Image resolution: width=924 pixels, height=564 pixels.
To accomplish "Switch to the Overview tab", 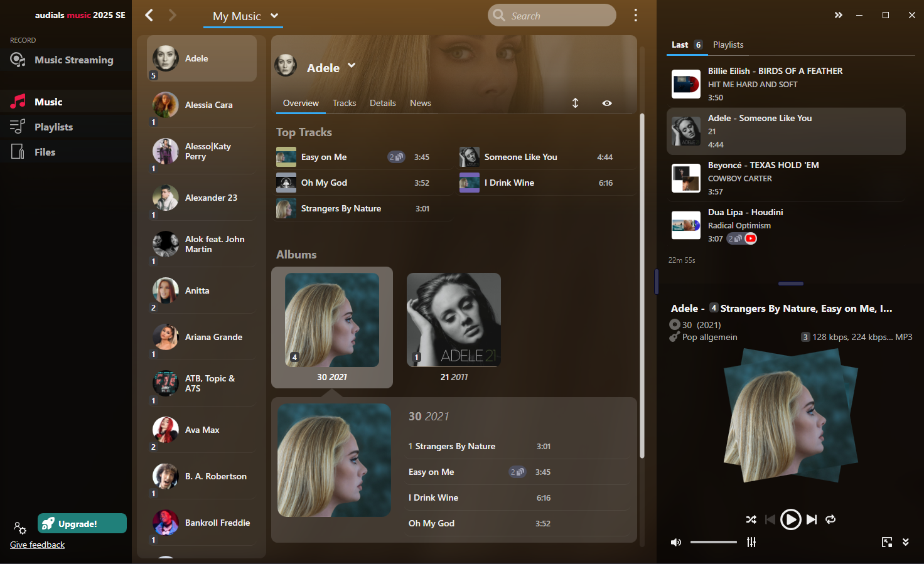I will coord(301,103).
